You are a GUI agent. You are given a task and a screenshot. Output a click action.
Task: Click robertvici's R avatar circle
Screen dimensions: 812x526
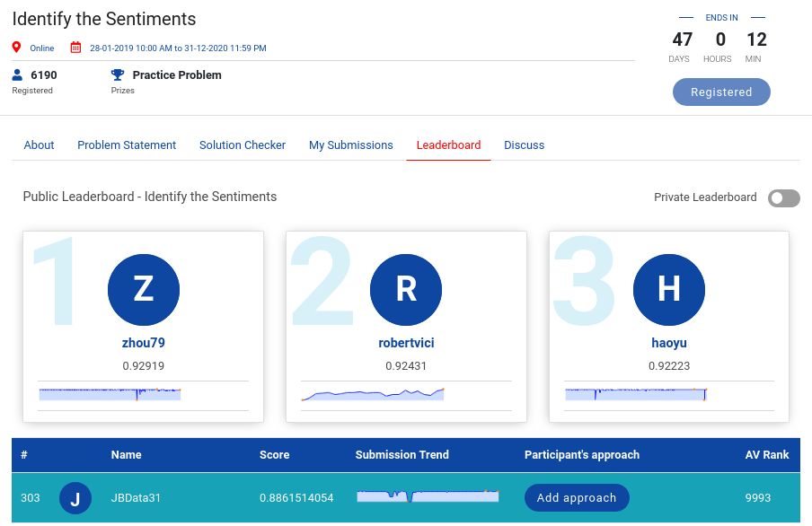pyautogui.click(x=406, y=289)
